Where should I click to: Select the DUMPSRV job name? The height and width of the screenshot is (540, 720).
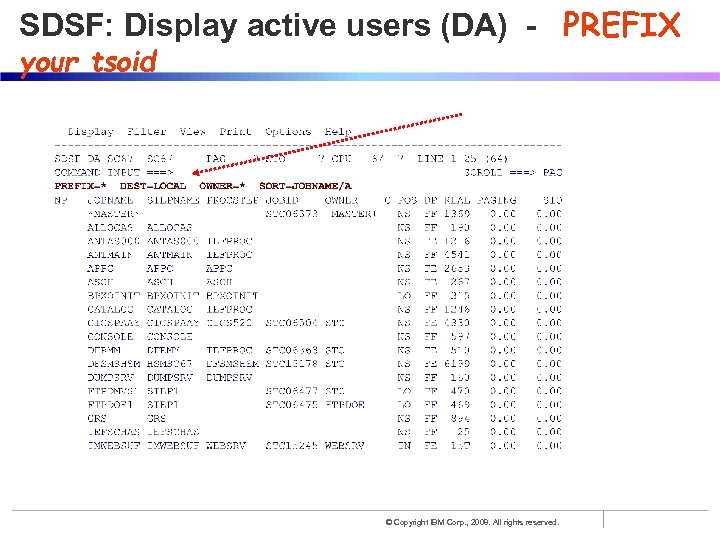click(110, 377)
